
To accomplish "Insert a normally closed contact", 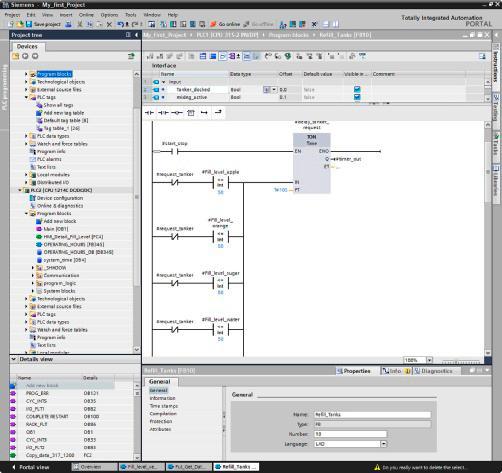I will point(163,113).
